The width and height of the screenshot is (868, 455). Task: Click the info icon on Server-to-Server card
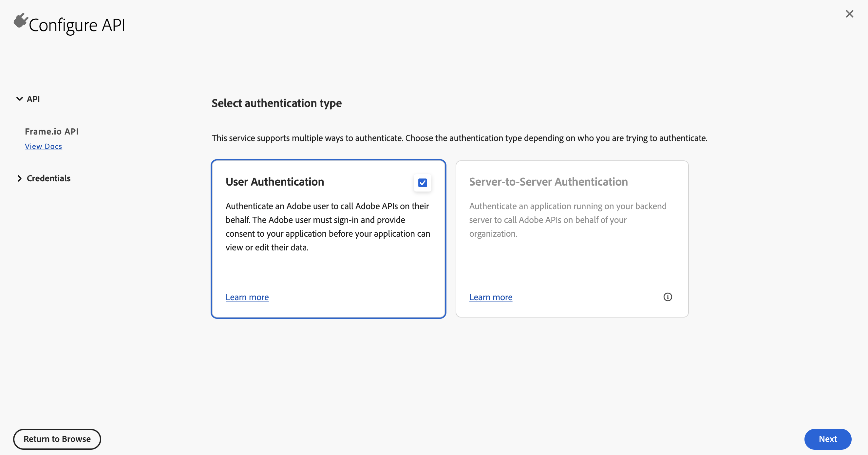[x=668, y=297]
